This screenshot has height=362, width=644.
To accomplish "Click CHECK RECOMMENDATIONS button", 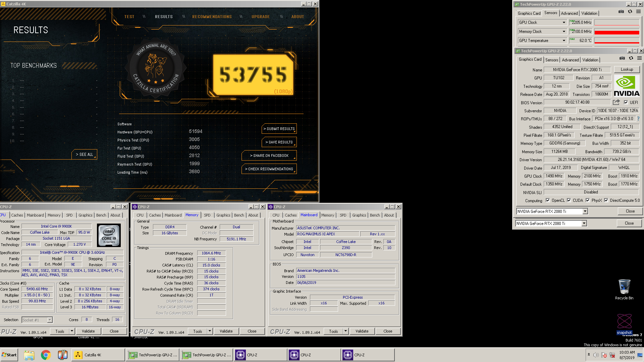I will point(269,169).
